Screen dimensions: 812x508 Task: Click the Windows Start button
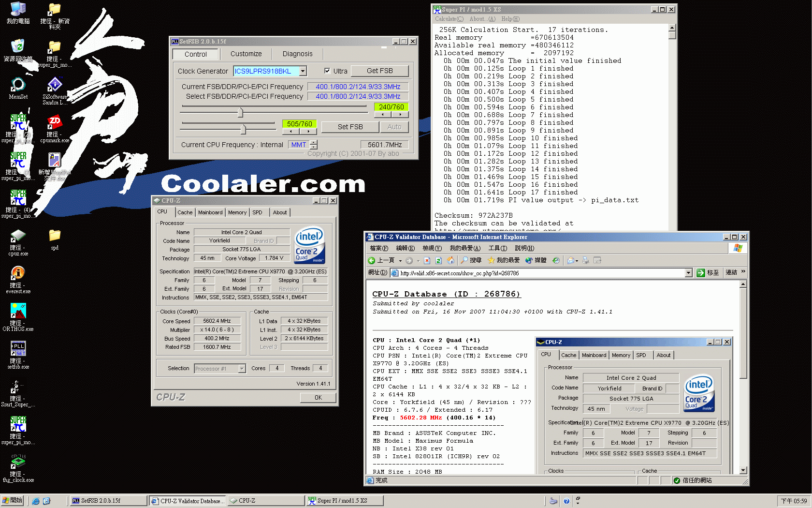(12, 501)
